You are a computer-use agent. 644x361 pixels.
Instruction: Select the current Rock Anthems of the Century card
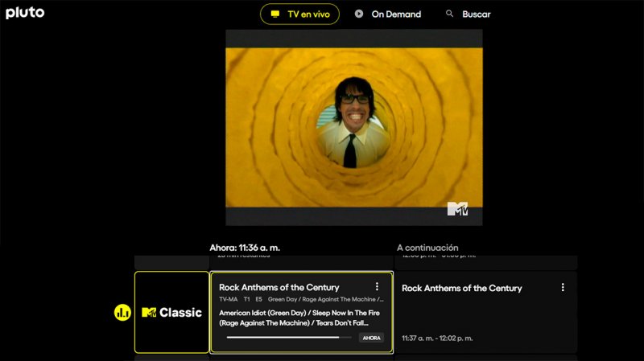[x=301, y=312]
